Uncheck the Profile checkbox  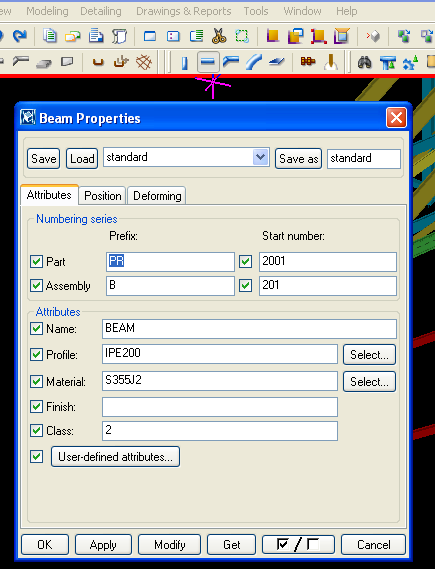point(36,354)
